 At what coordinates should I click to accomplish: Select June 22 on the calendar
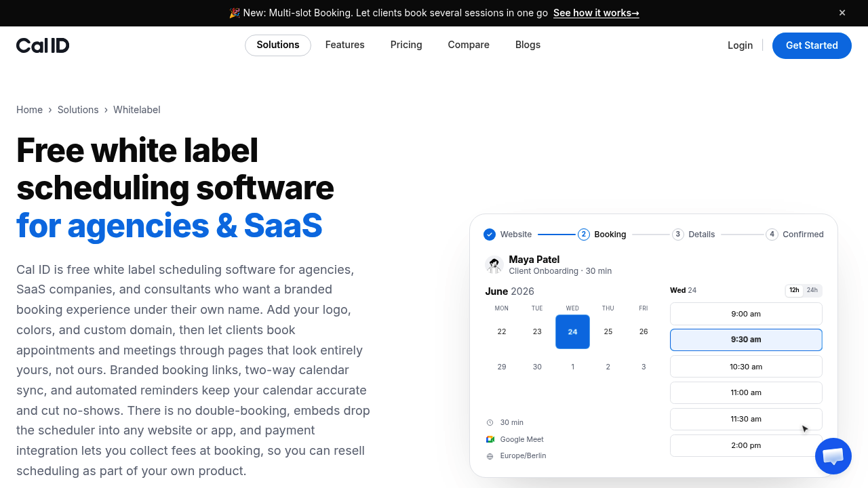[502, 332]
